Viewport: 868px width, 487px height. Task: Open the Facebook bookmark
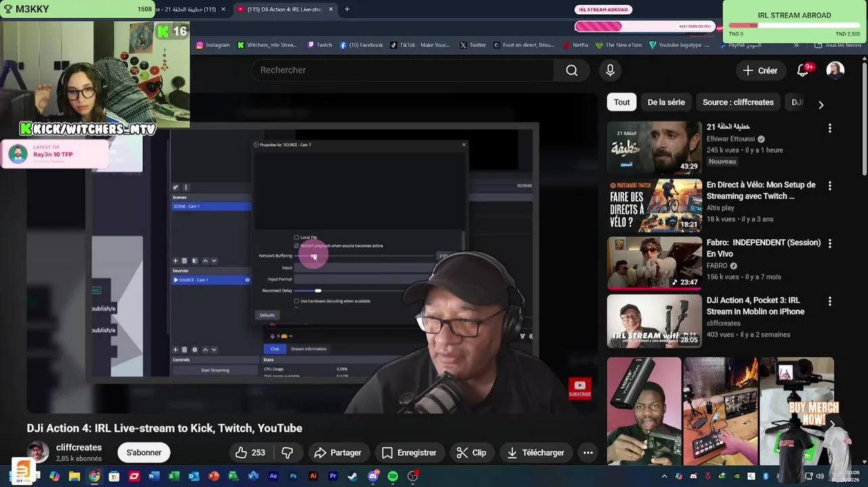361,45
